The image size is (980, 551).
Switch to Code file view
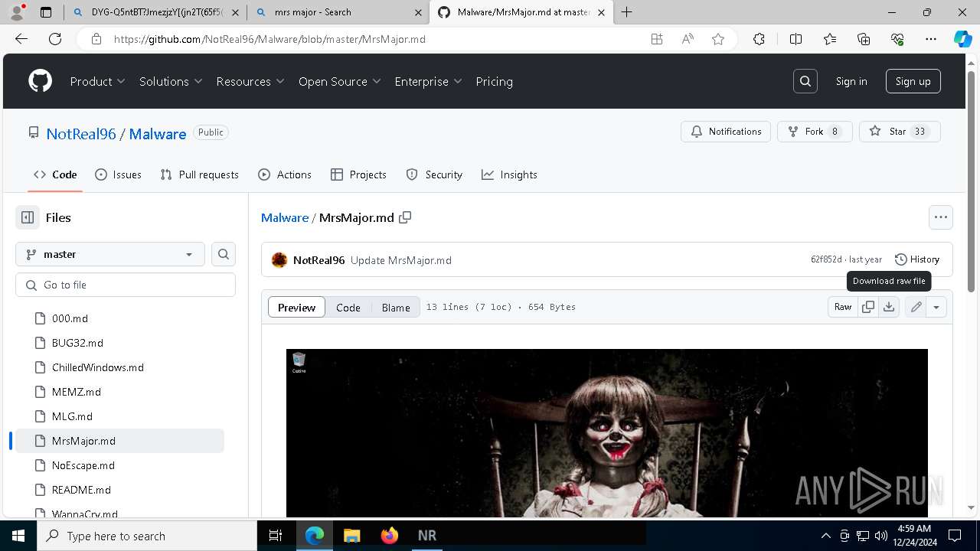[x=348, y=307]
